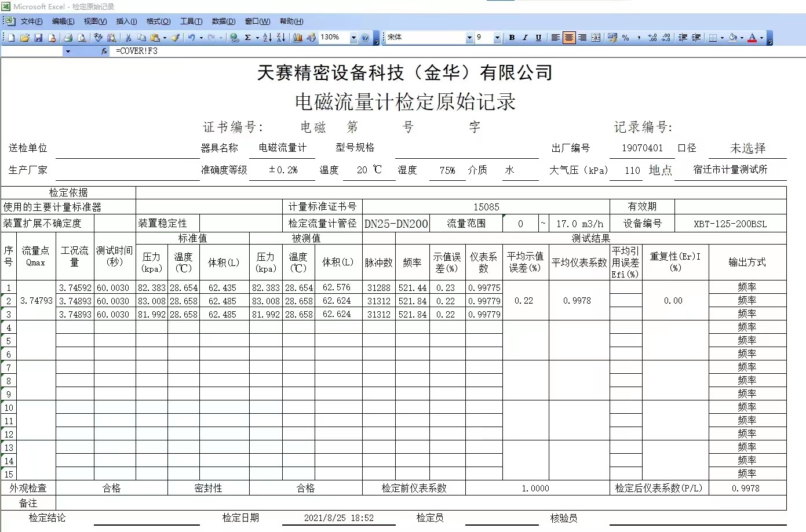
Task: Open the font size 9 dropdown
Action: [497, 38]
